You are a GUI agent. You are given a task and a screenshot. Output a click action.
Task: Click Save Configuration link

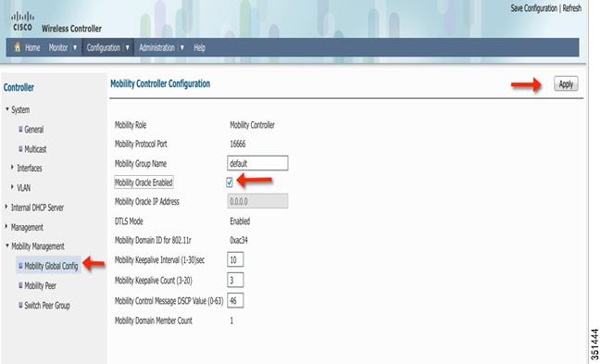[533, 8]
